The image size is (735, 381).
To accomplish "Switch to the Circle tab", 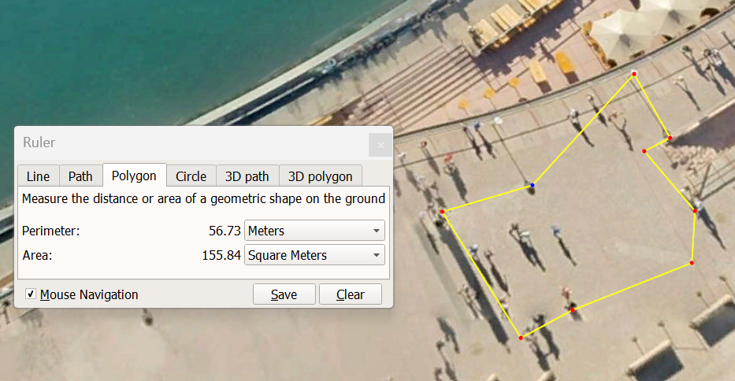I will (x=191, y=176).
